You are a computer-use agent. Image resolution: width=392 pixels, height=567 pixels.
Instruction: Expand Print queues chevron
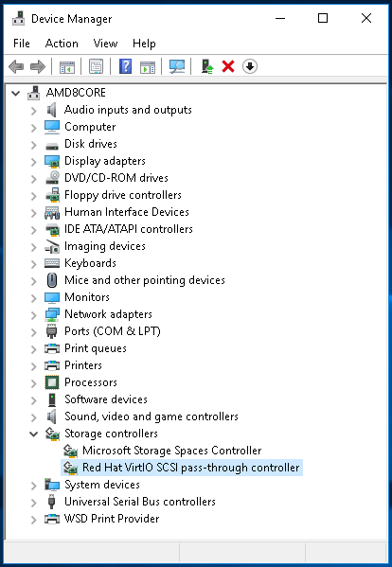click(34, 349)
